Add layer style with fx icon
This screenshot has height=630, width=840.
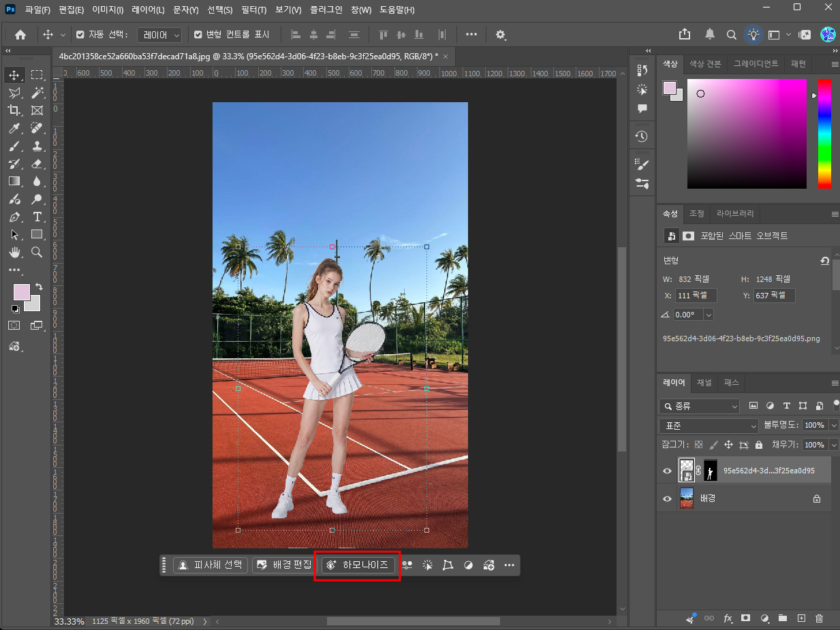point(728,618)
